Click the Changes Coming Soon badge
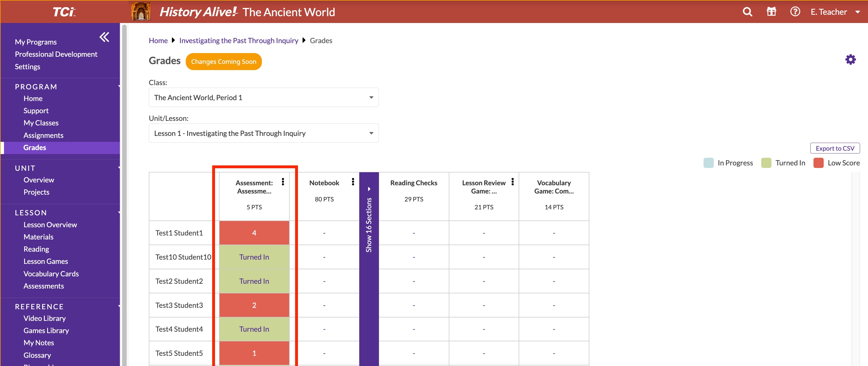This screenshot has width=868, height=366. [x=224, y=62]
